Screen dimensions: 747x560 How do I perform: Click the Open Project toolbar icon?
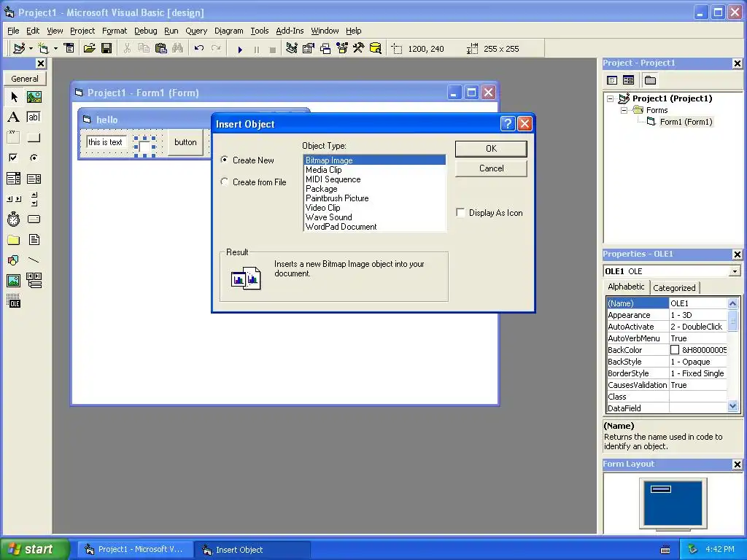89,48
